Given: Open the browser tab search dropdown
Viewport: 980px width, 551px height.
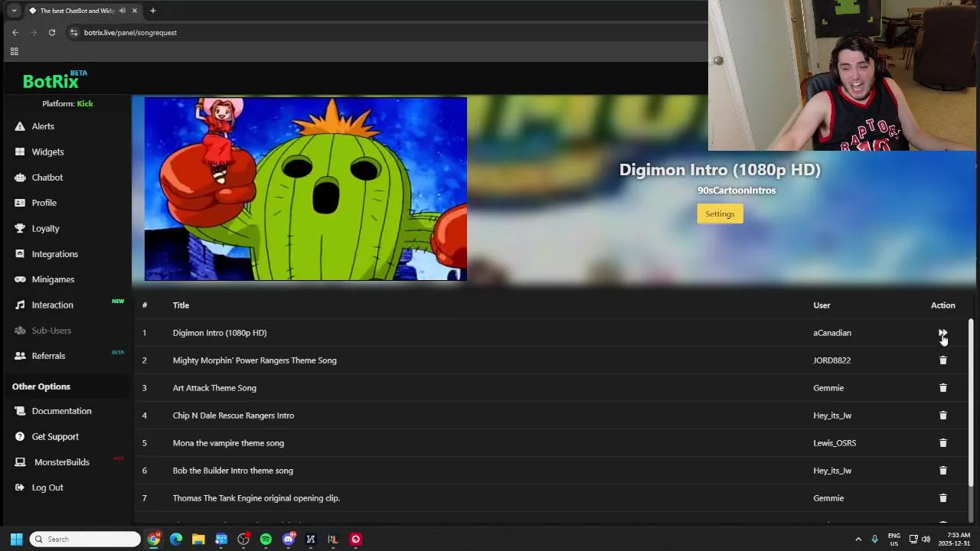Looking at the screenshot, I should pos(14,11).
